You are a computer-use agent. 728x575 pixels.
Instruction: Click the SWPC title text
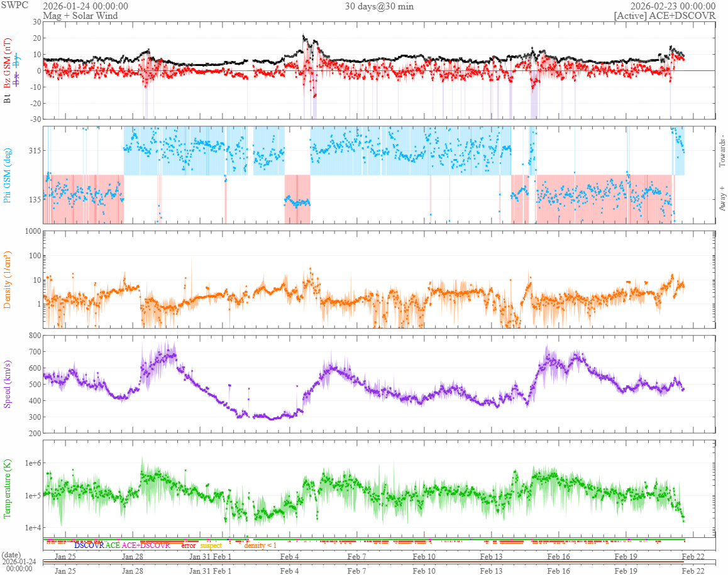point(14,5)
